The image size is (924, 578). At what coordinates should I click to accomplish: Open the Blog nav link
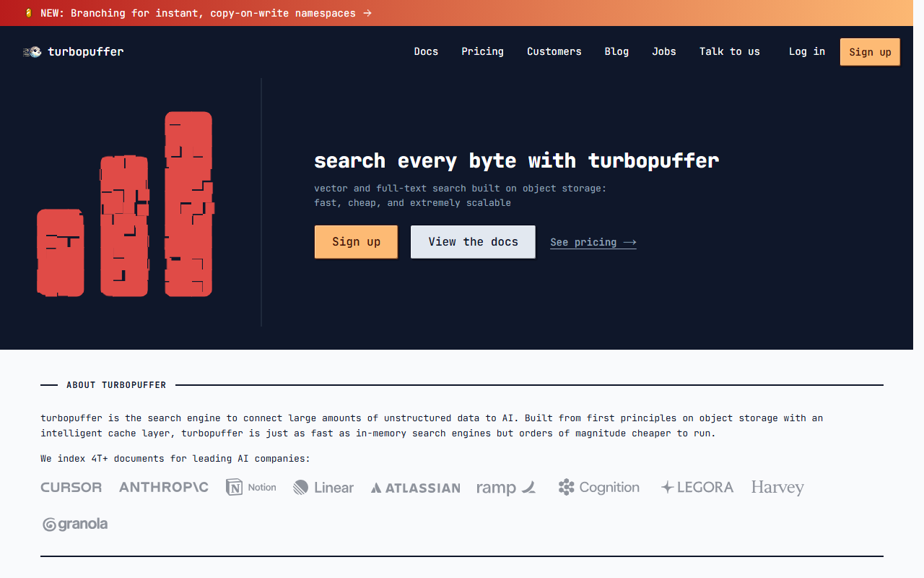pyautogui.click(x=616, y=51)
